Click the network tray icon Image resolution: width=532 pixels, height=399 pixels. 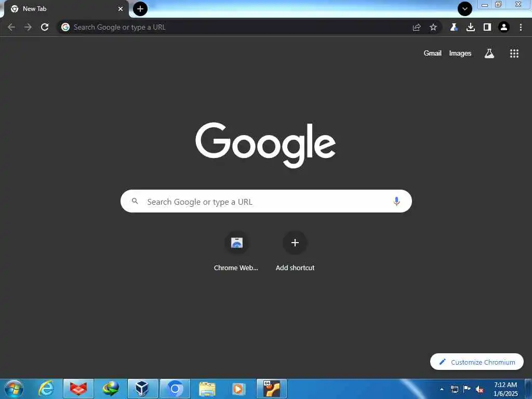point(455,389)
